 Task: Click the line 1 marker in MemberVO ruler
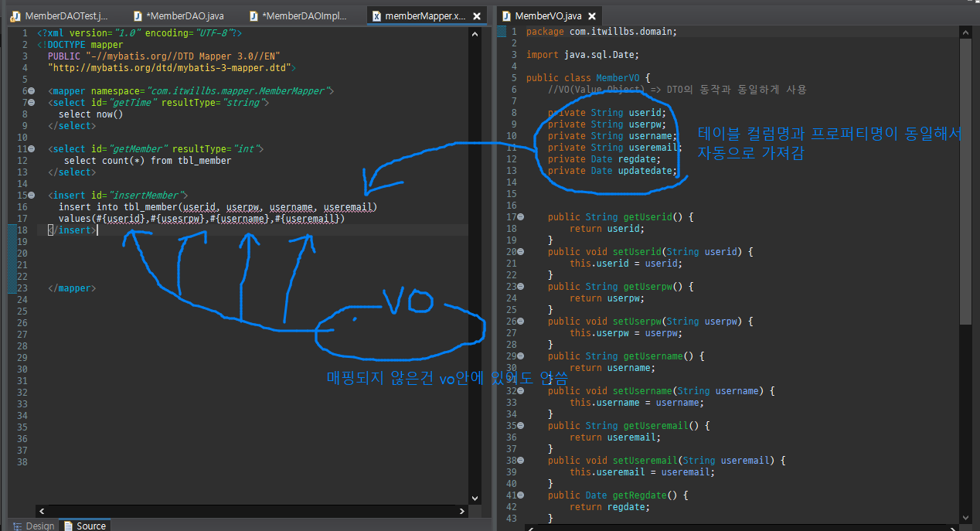[502, 32]
